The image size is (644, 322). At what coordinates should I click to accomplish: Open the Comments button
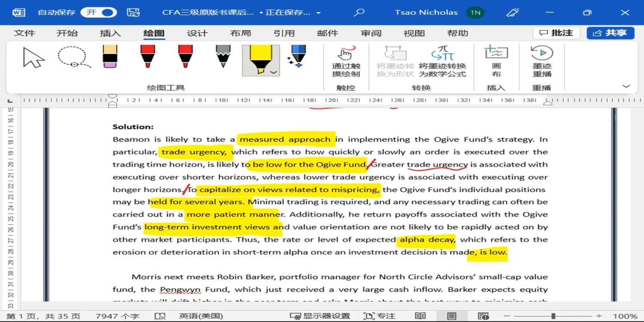click(556, 33)
